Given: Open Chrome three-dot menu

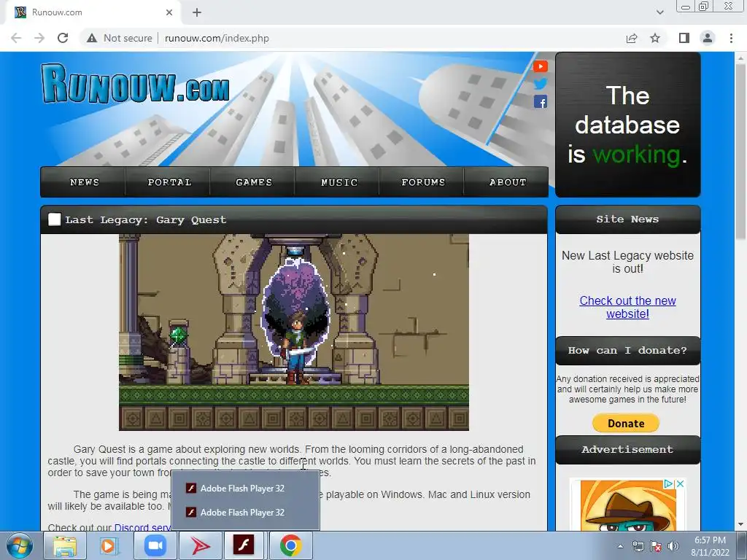Looking at the screenshot, I should click(731, 38).
